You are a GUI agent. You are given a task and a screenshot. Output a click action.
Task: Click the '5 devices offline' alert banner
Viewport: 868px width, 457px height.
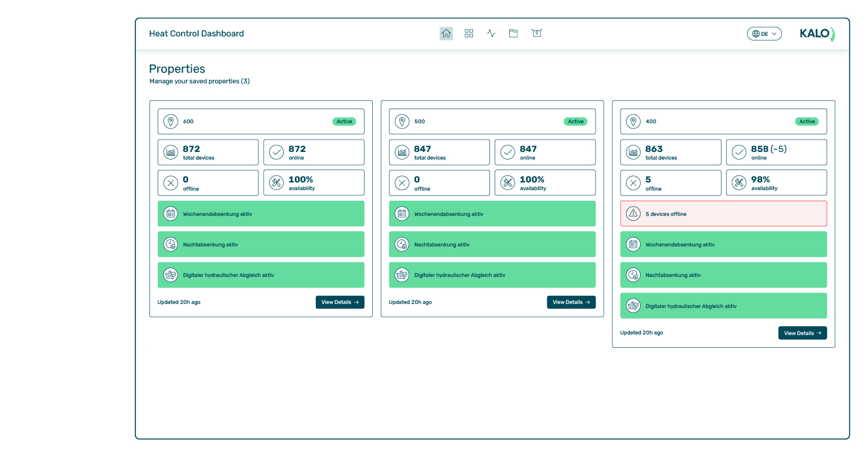click(723, 214)
